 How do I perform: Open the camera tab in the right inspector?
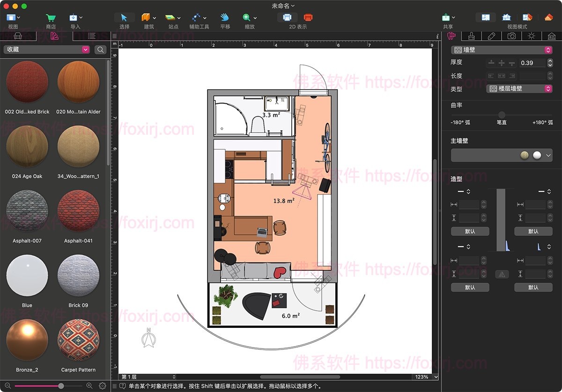[x=510, y=36]
